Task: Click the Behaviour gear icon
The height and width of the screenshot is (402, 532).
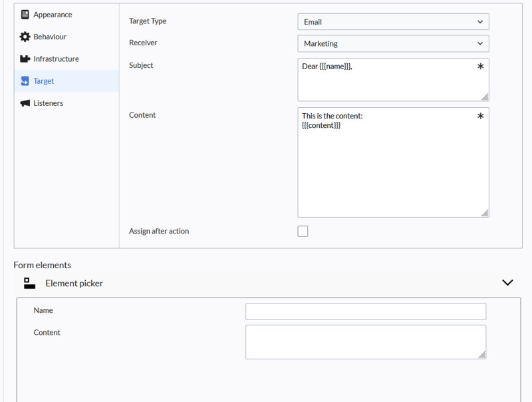Action: click(25, 37)
